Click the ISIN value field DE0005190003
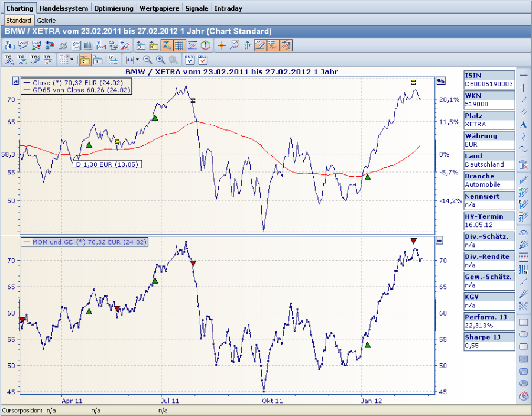The height and width of the screenshot is (416, 532). click(x=488, y=84)
